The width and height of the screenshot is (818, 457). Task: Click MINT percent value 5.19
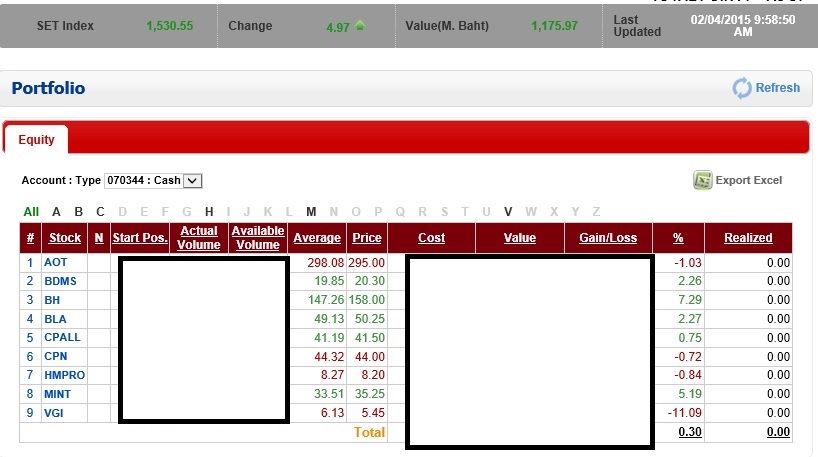coord(690,394)
